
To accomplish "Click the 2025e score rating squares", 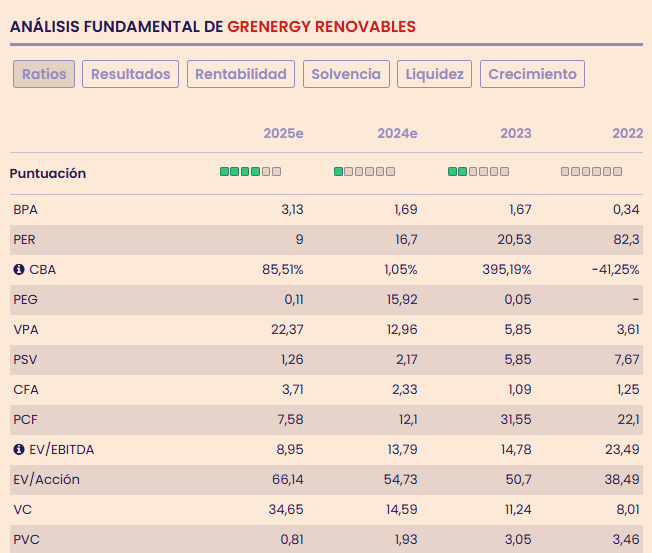I will point(250,172).
